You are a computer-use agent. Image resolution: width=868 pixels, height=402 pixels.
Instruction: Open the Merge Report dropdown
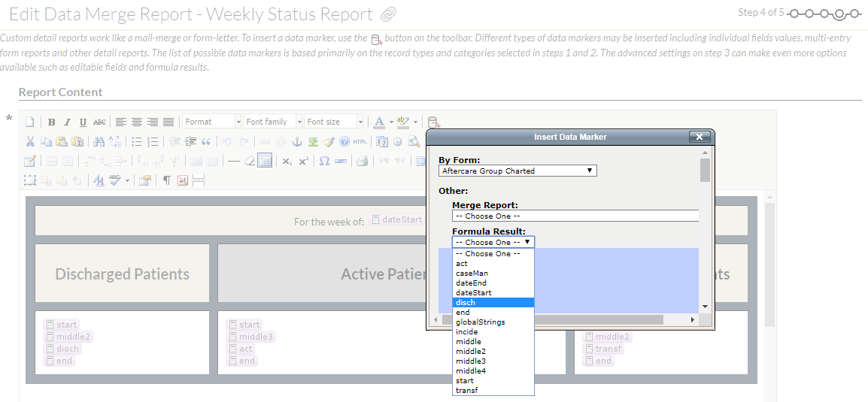575,216
